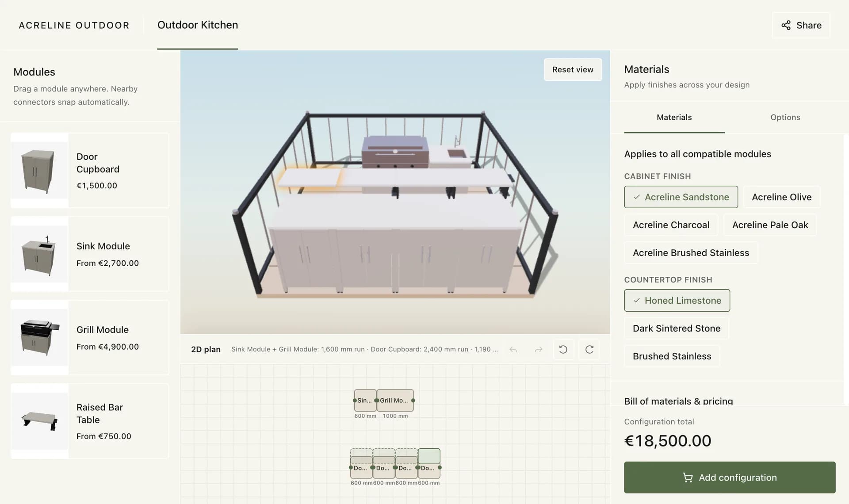
Task: Click Add configuration button
Action: click(x=730, y=477)
